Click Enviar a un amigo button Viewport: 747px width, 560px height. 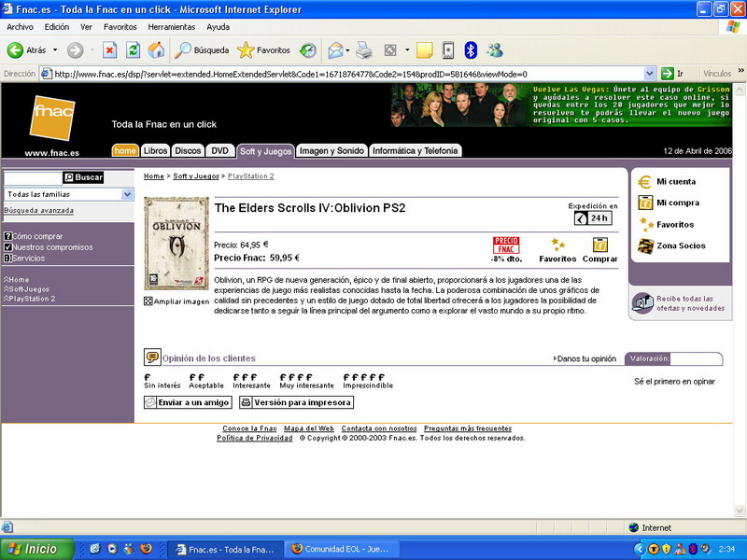187,402
